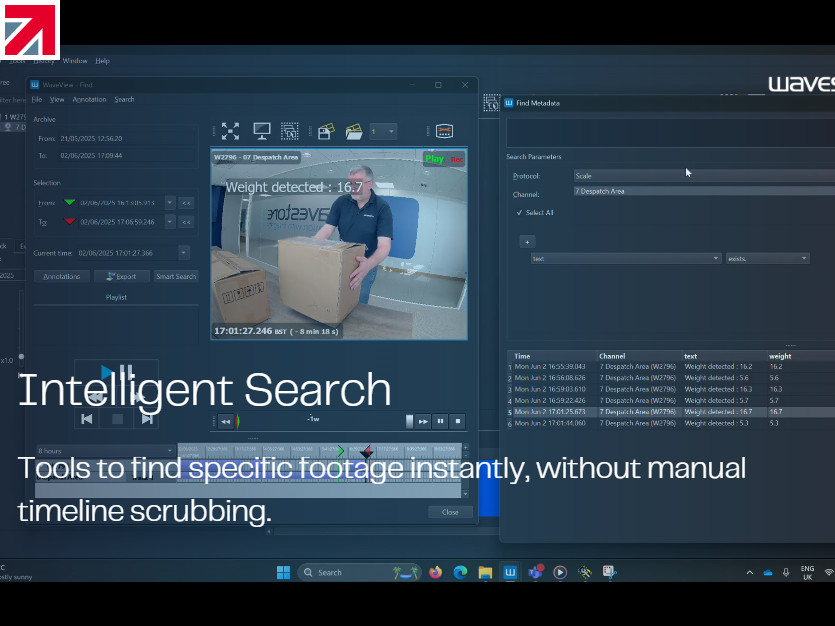Toggle the Select All checkbox
This screenshot has height=626, width=835.
tap(519, 213)
